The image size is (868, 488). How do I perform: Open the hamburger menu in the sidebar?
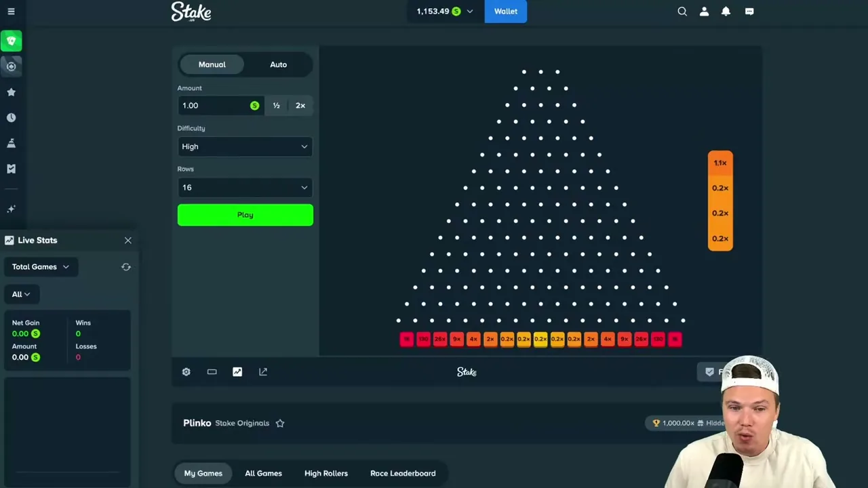[11, 12]
